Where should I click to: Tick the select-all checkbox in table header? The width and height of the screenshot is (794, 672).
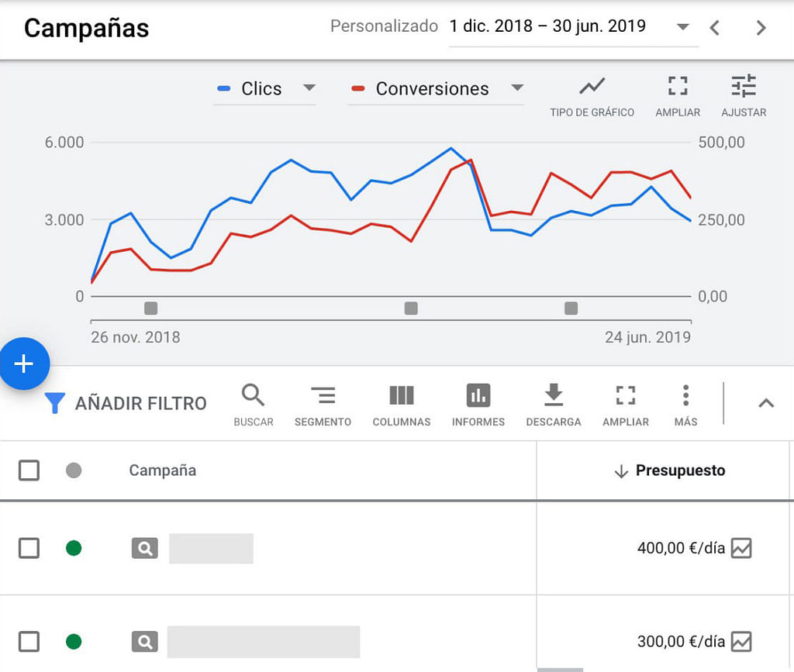click(29, 470)
